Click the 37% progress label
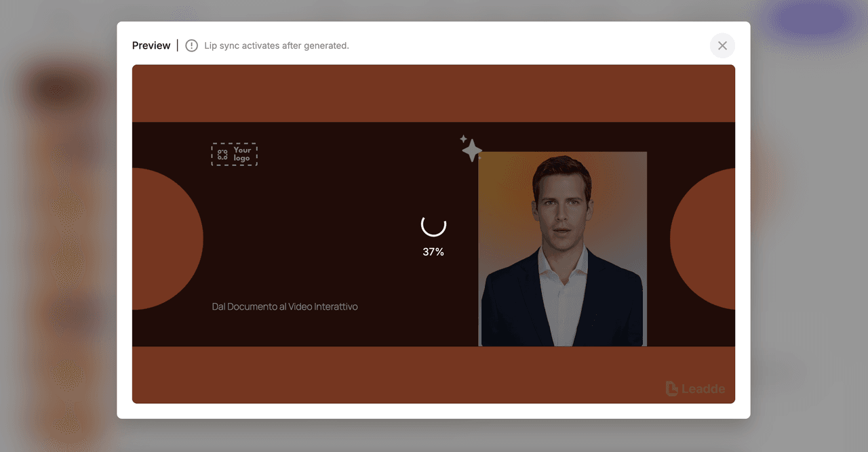 coord(433,252)
